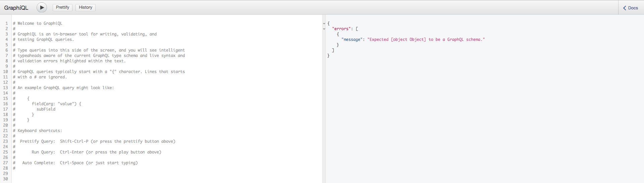Screen dimensions: 644x183
Task: Click the "errors" key in the response
Action: 341,29
